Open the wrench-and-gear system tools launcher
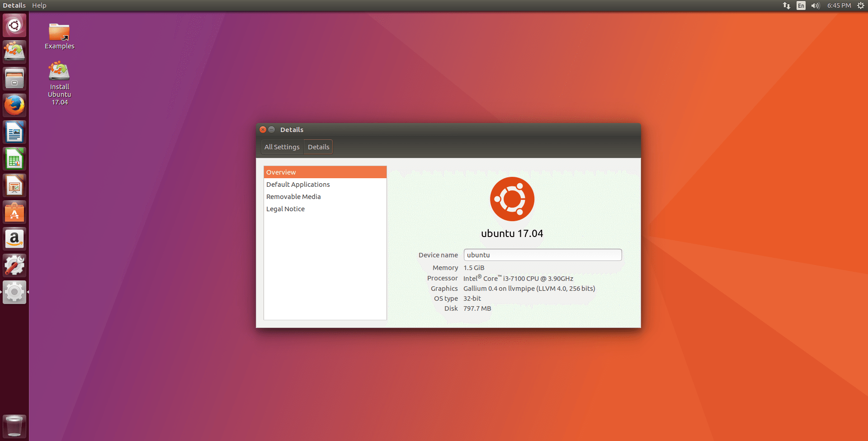 pyautogui.click(x=14, y=266)
